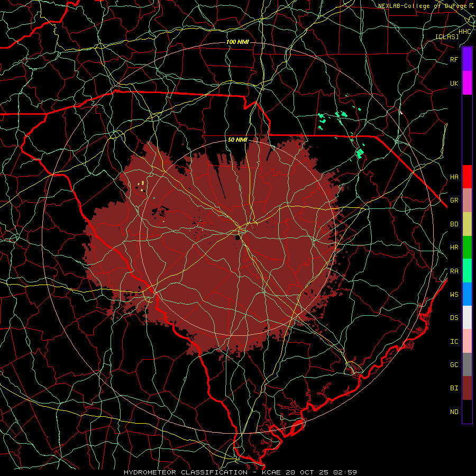Click the BI legend label
Viewport: 476px width, 476px height.
click(454, 388)
